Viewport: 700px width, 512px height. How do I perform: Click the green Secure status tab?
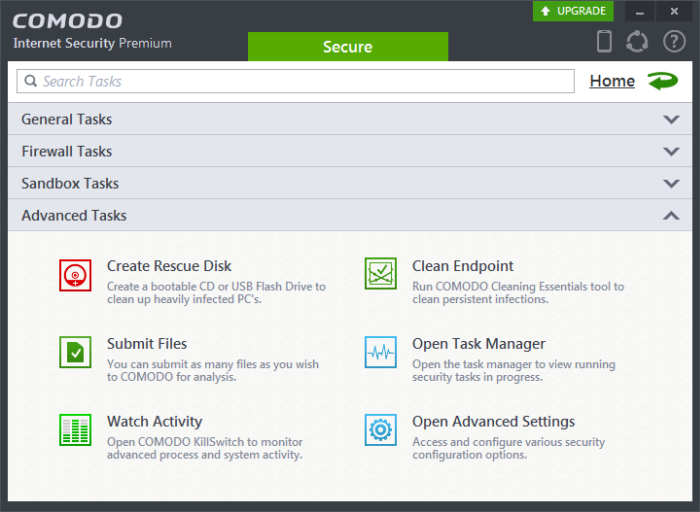348,46
